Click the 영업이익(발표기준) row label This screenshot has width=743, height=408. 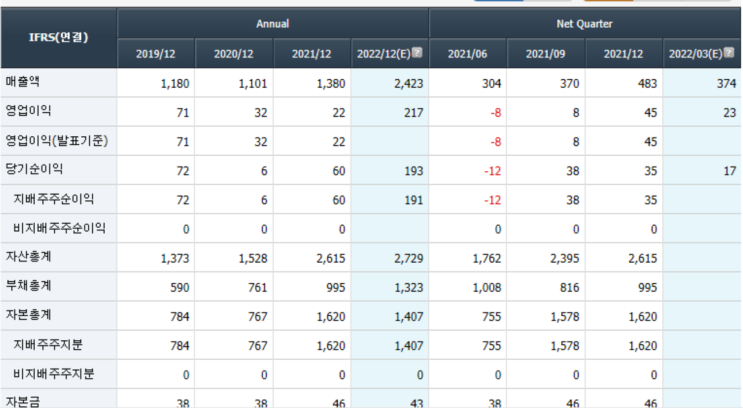pos(57,140)
